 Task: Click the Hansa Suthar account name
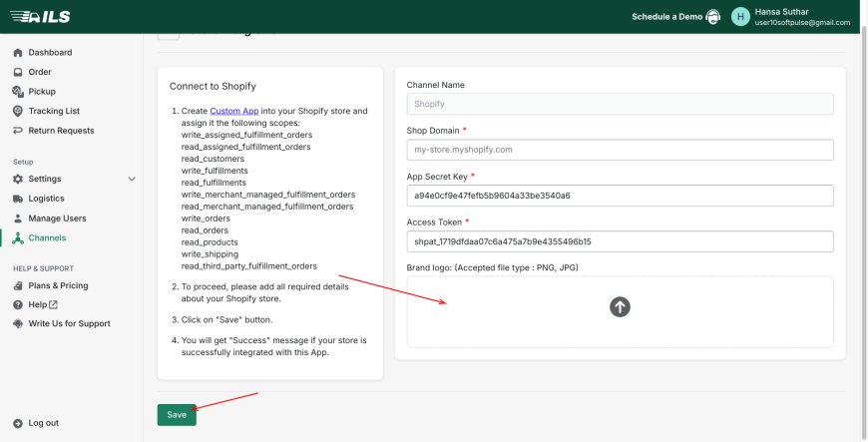tap(781, 12)
